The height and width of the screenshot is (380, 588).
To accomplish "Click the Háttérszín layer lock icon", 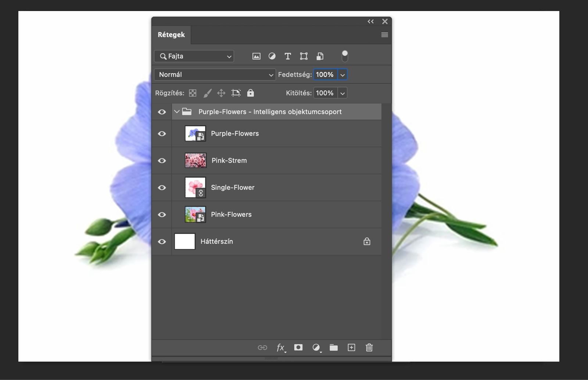I will 367,241.
